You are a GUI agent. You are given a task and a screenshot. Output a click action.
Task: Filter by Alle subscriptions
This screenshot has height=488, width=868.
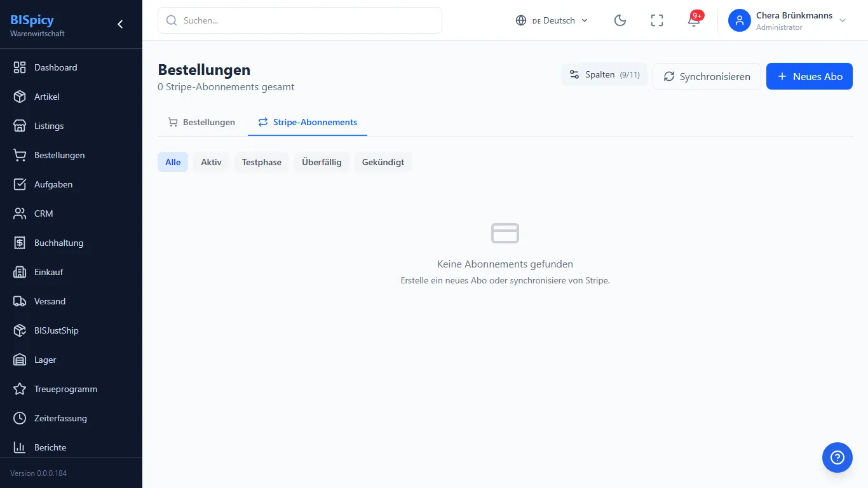(173, 162)
